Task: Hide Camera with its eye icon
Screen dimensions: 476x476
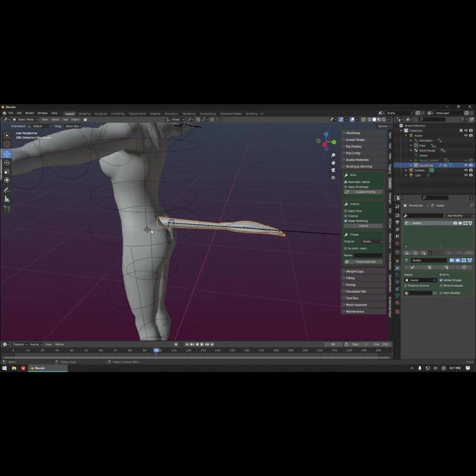Action: coord(466,170)
